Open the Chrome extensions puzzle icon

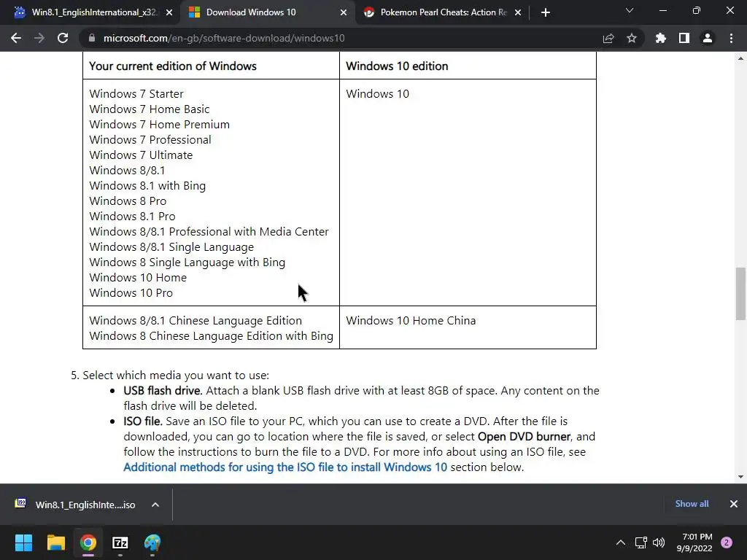click(661, 38)
